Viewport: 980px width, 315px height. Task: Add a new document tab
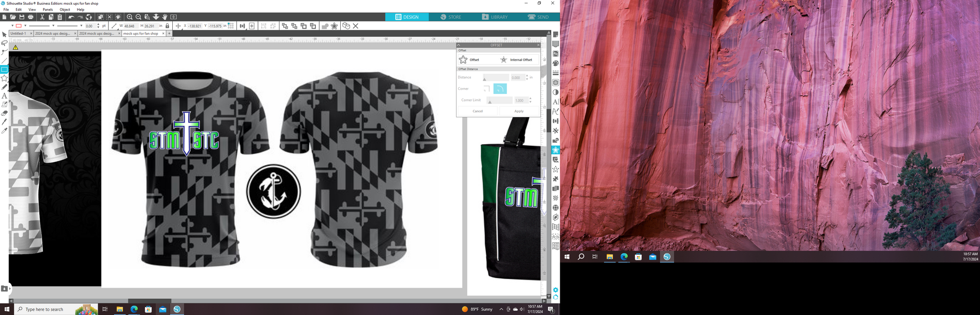[169, 34]
